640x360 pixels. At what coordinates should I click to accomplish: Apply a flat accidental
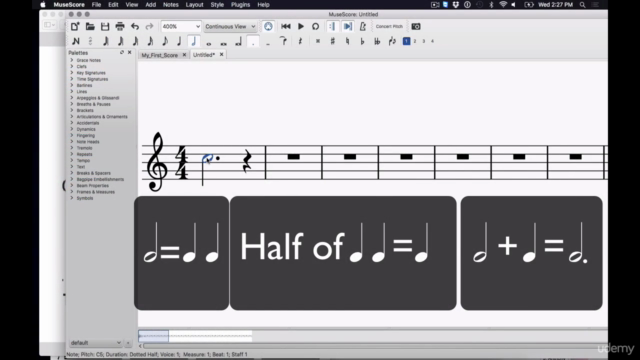point(362,41)
